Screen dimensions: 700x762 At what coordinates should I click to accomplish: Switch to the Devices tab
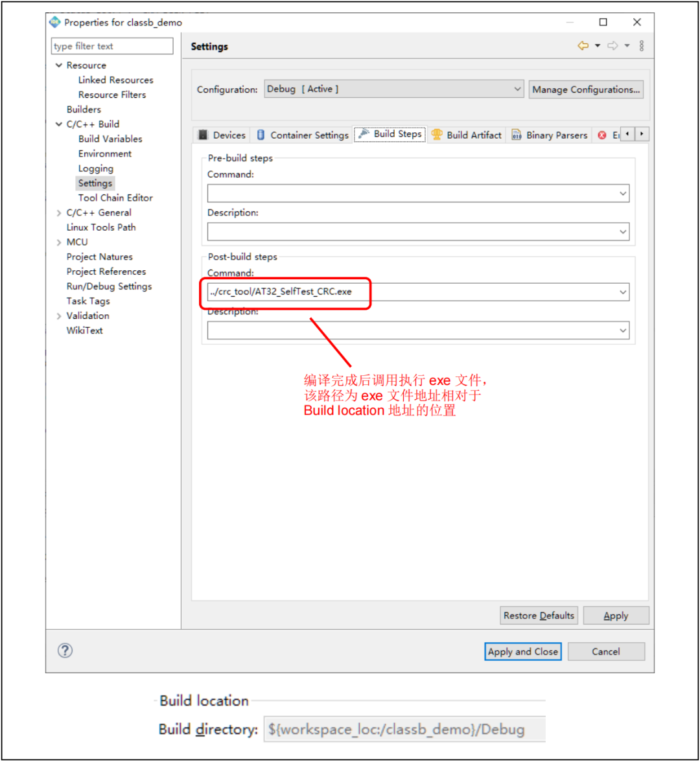[x=222, y=135]
